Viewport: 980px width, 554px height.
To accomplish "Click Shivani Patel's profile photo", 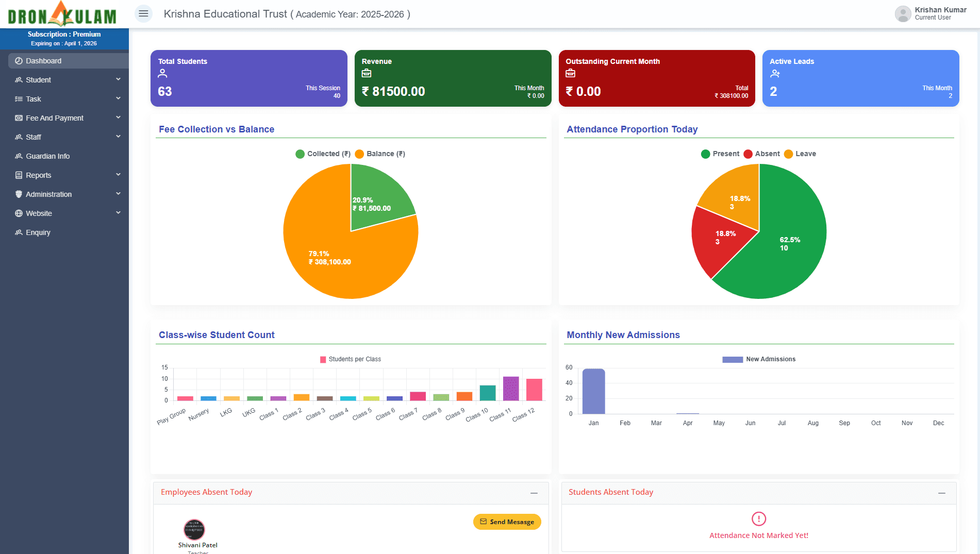I will tap(194, 529).
